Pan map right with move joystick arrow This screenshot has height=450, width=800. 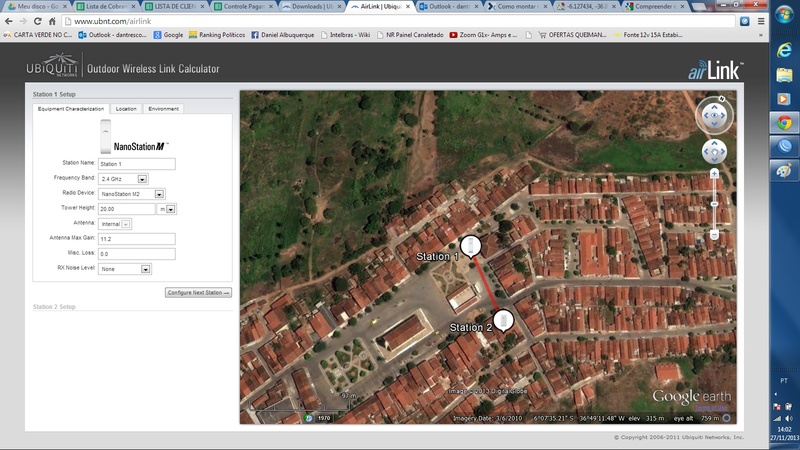(723, 152)
